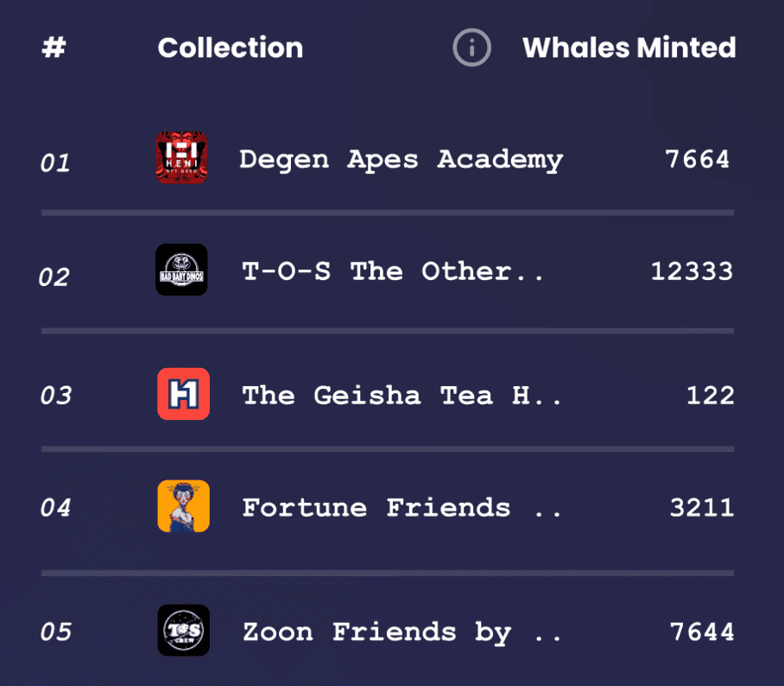Click the Collection column header

230,48
